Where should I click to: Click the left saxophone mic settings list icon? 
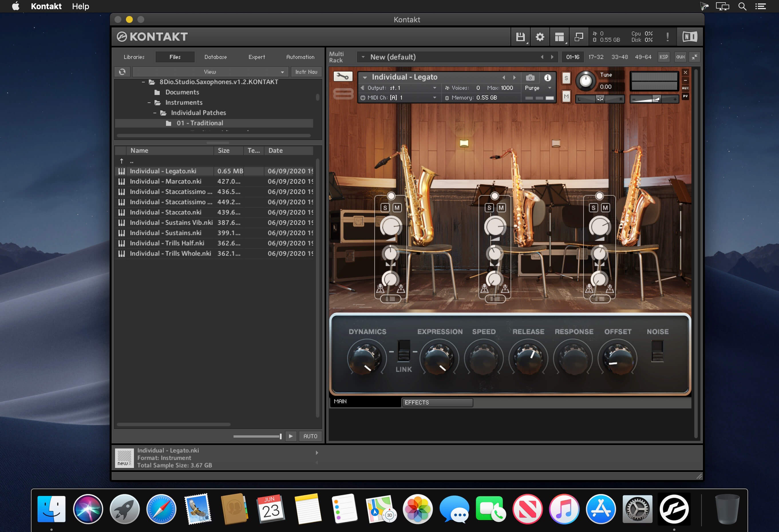pos(391,299)
